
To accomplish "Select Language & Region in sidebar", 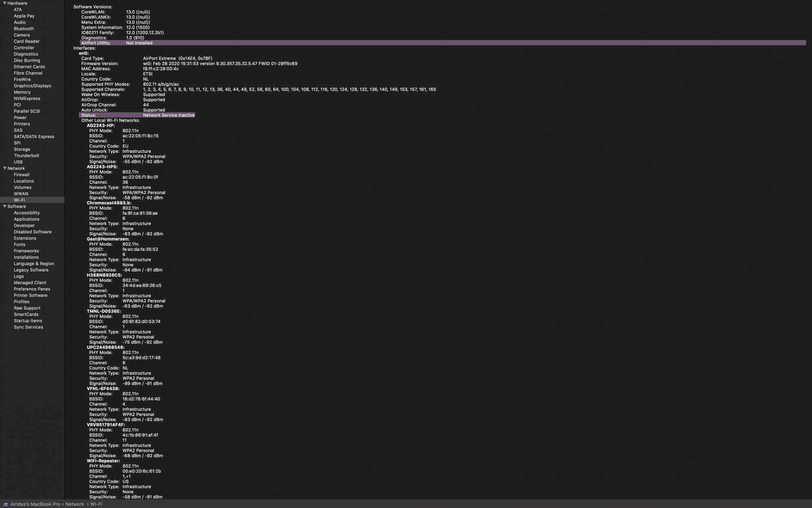I will 34,264.
